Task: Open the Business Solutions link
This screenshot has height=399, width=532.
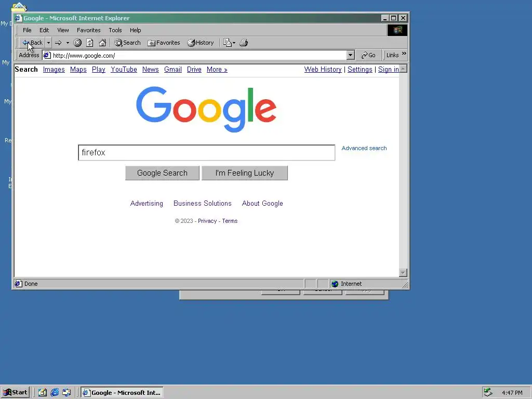Action: pyautogui.click(x=203, y=203)
